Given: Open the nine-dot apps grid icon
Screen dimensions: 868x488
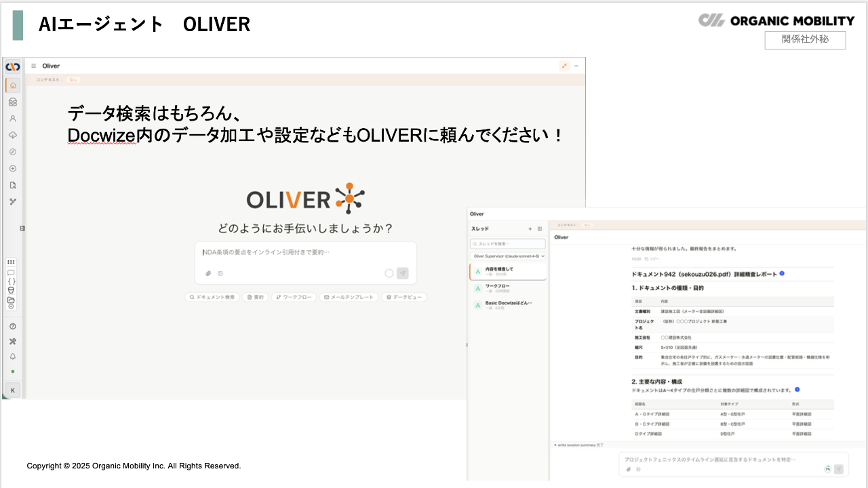Looking at the screenshot, I should (11, 262).
